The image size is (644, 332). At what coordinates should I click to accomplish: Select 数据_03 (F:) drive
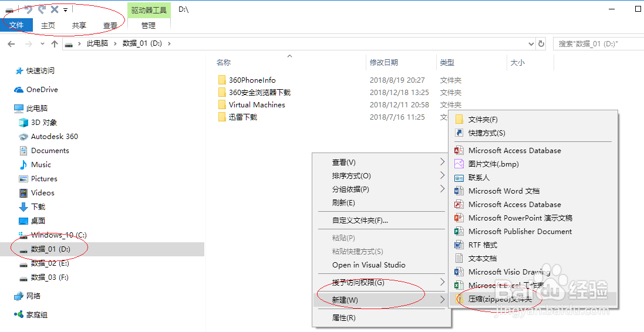(50, 277)
